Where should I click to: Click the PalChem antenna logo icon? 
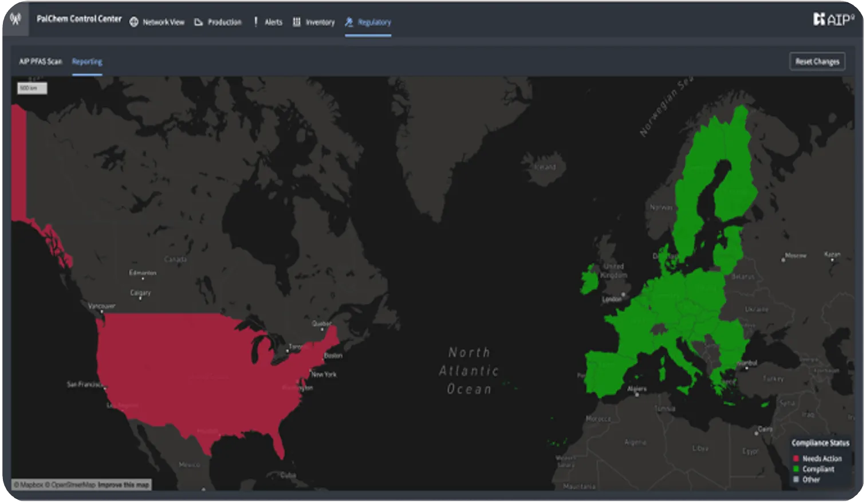pos(16,19)
